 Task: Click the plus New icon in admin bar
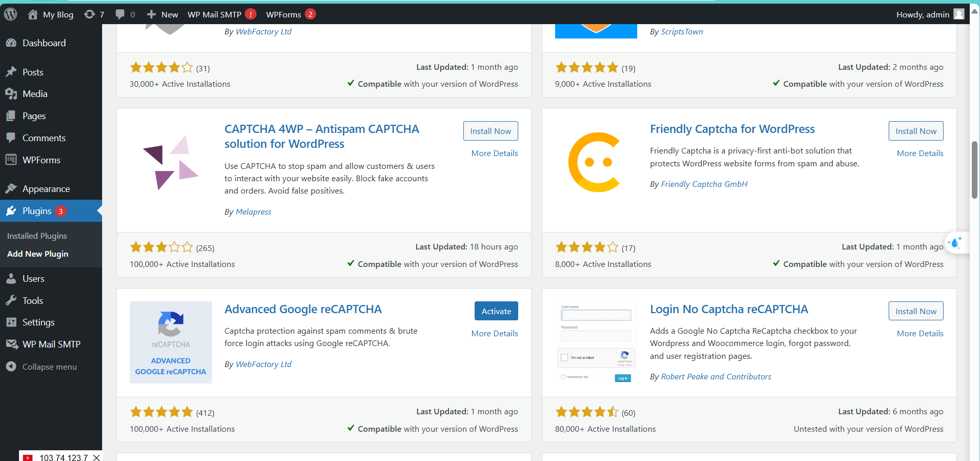(x=151, y=14)
